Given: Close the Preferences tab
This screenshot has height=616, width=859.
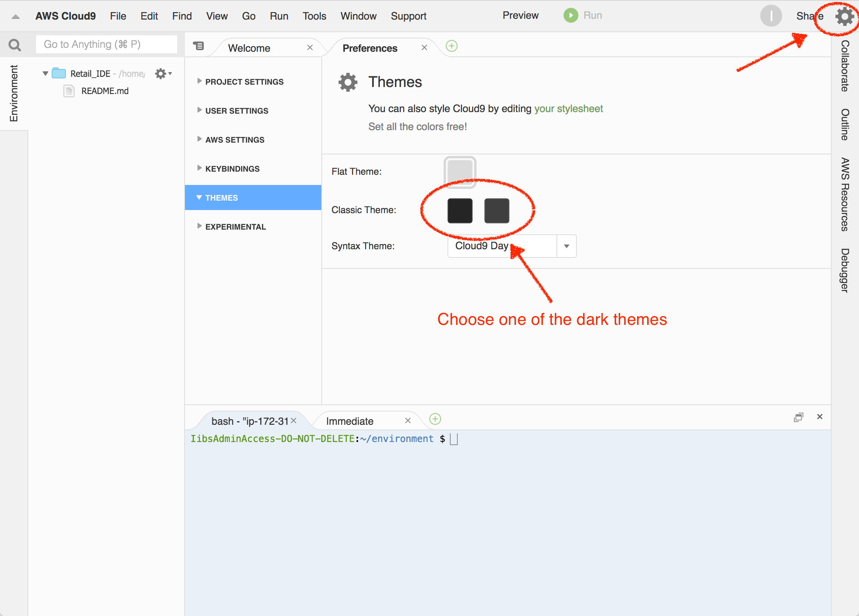Looking at the screenshot, I should coord(424,47).
